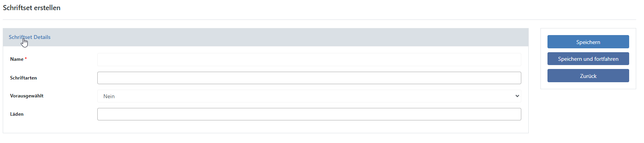Go back with the Zurück button

[588, 76]
